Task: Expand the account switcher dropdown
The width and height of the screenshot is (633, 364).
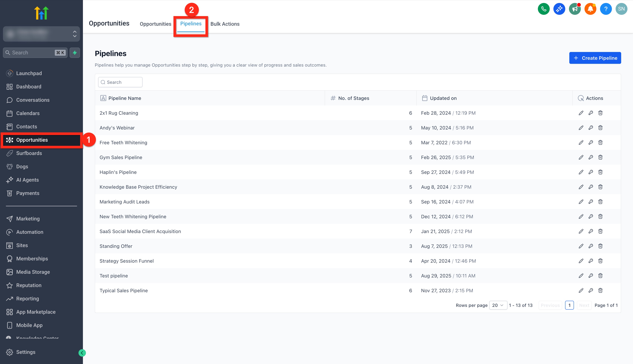Action: pos(41,34)
